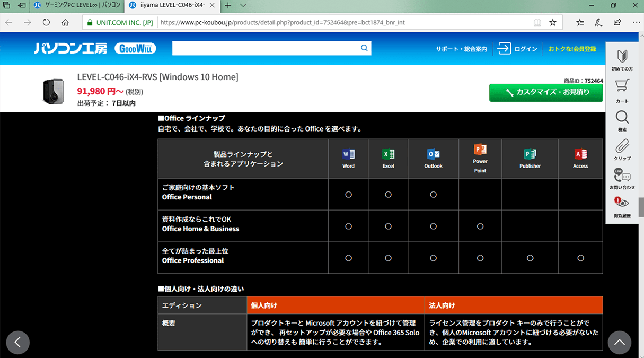
Task: Click カスタマイズ・お見積り green button
Action: click(546, 92)
